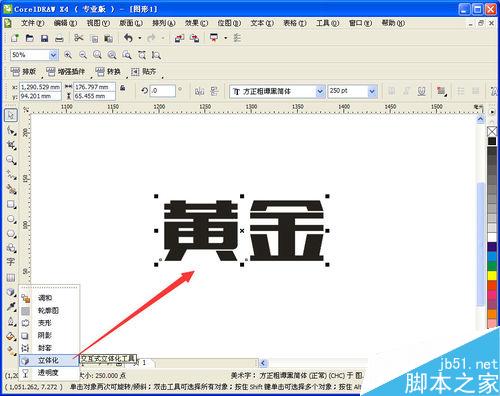Select the Zoom tool in toolbox
500x396 pixels.
[11, 160]
